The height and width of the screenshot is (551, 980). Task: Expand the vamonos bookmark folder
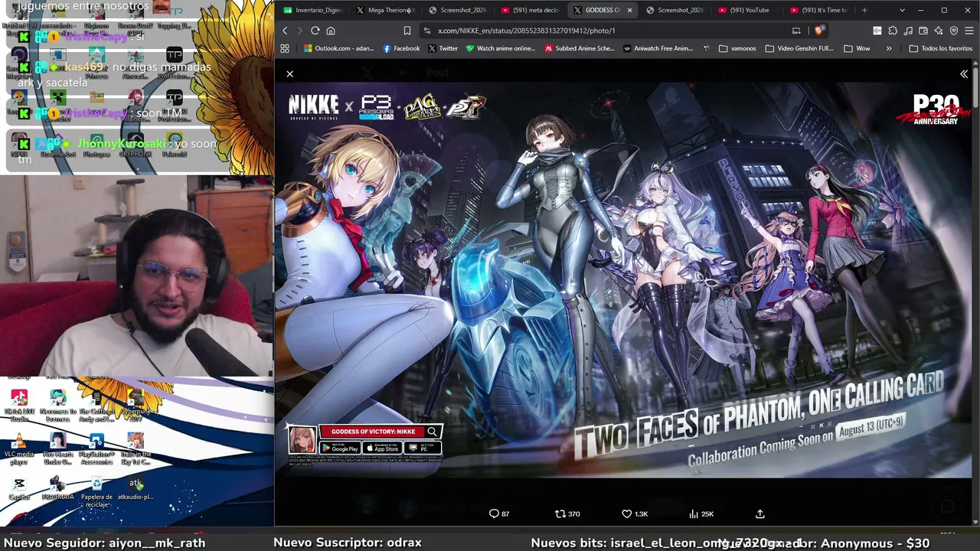pyautogui.click(x=737, y=48)
